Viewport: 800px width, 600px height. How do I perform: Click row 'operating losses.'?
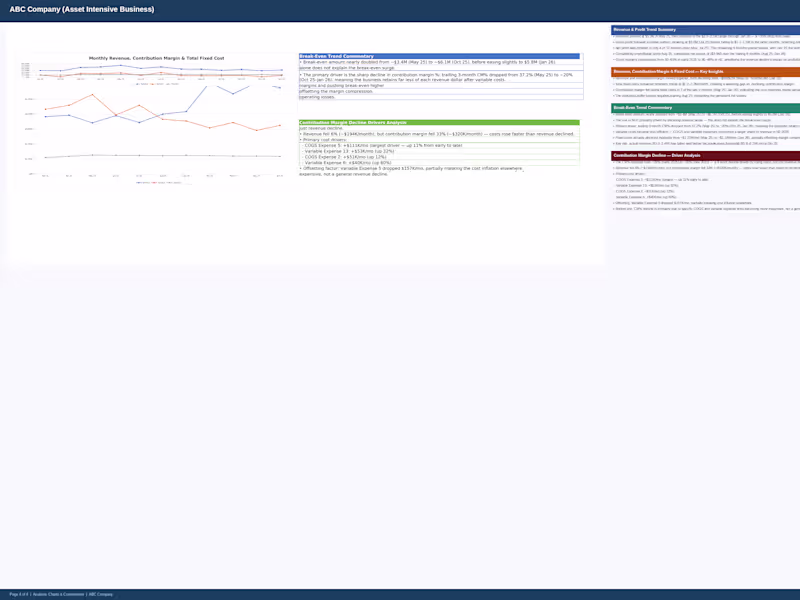coord(441,97)
